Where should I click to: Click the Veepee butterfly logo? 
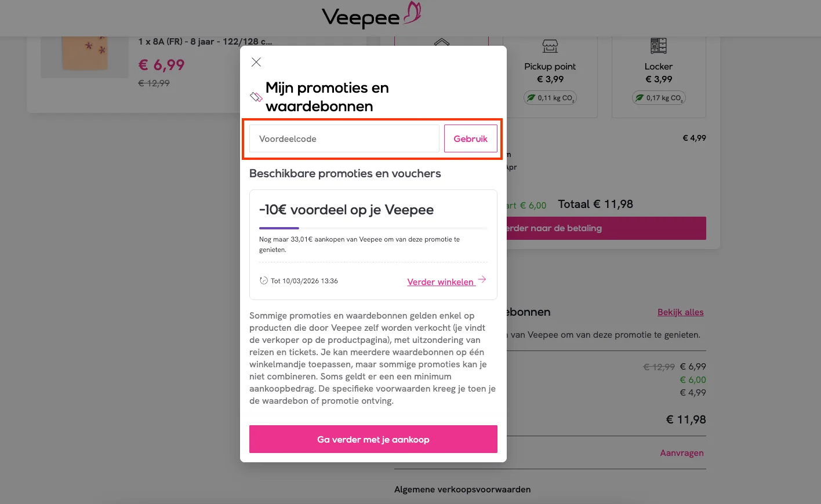(x=412, y=13)
